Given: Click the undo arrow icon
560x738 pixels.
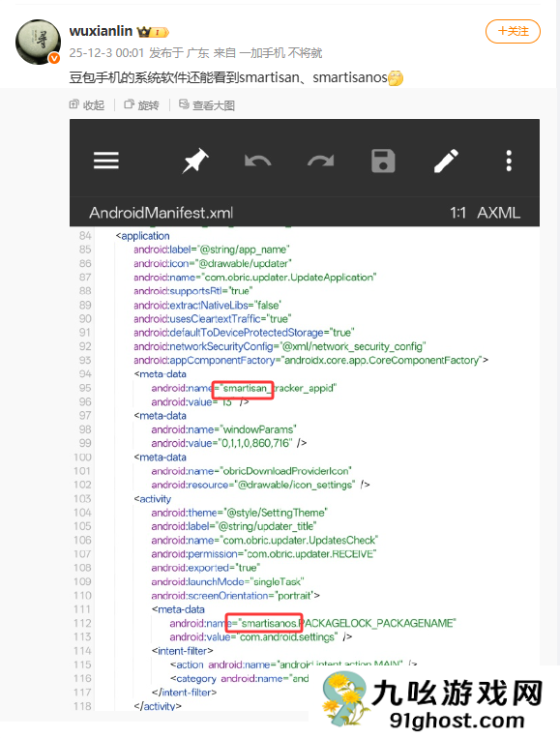Looking at the screenshot, I should [258, 161].
